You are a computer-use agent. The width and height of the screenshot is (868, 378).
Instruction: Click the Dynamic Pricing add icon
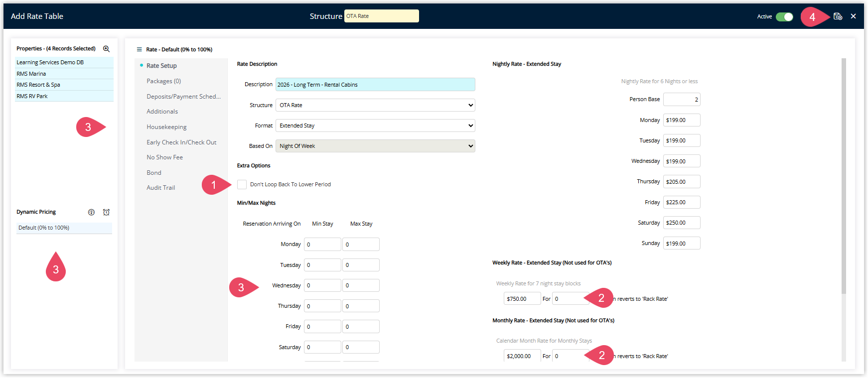91,212
